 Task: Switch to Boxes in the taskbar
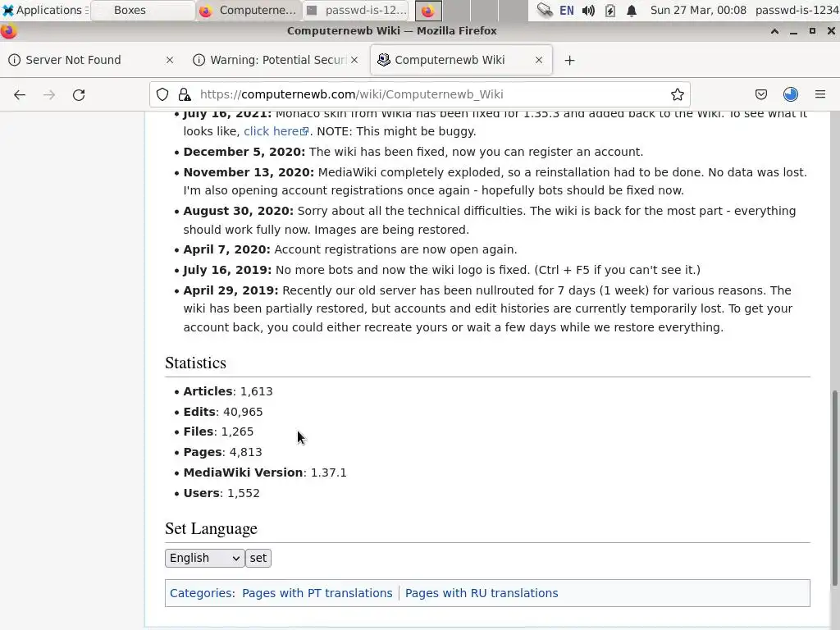143,10
